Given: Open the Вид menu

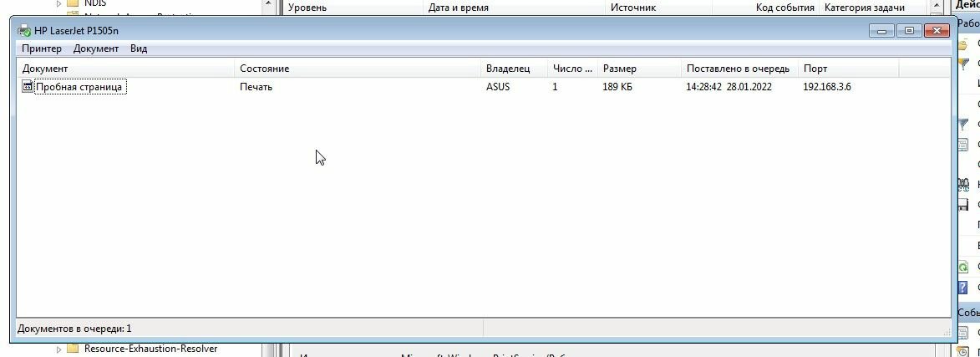Looking at the screenshot, I should pos(139,48).
